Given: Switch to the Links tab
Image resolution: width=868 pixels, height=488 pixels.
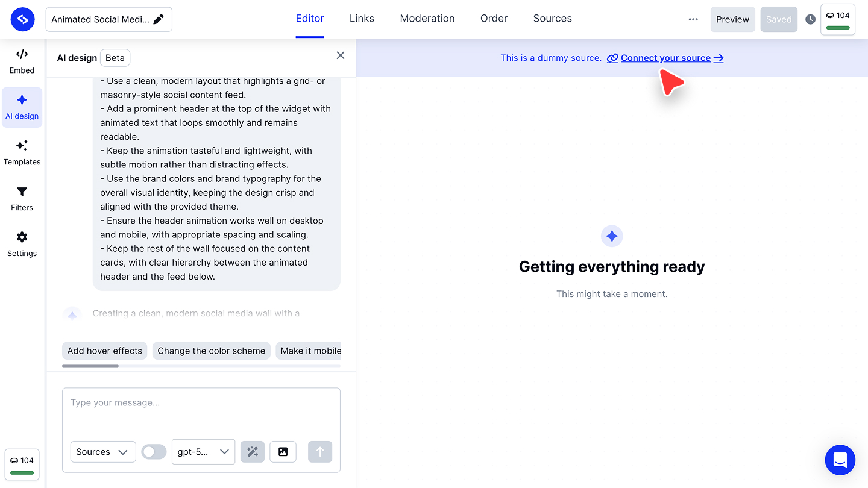Looking at the screenshot, I should (362, 19).
